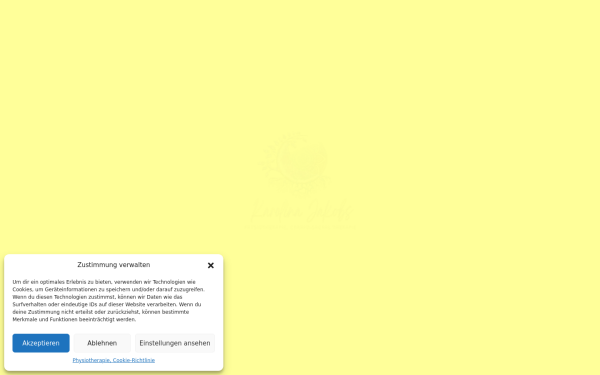The width and height of the screenshot is (600, 375).
Task: Close the Zustimmung verwalten cookie dialog
Action: pos(210,265)
